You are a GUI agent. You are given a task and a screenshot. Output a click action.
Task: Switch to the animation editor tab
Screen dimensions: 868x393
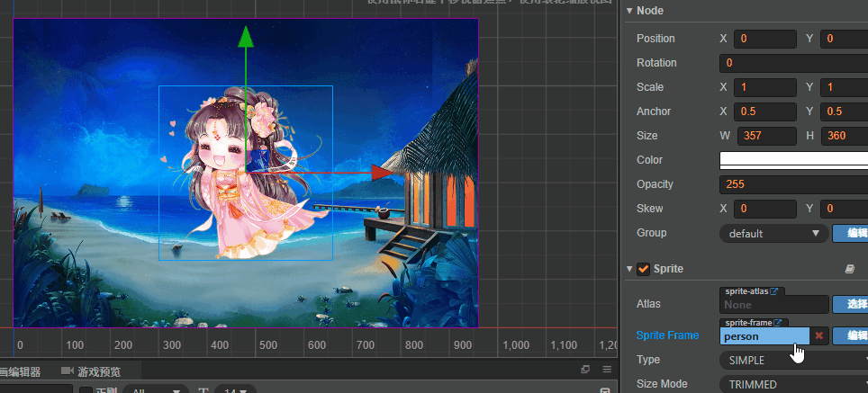click(21, 371)
